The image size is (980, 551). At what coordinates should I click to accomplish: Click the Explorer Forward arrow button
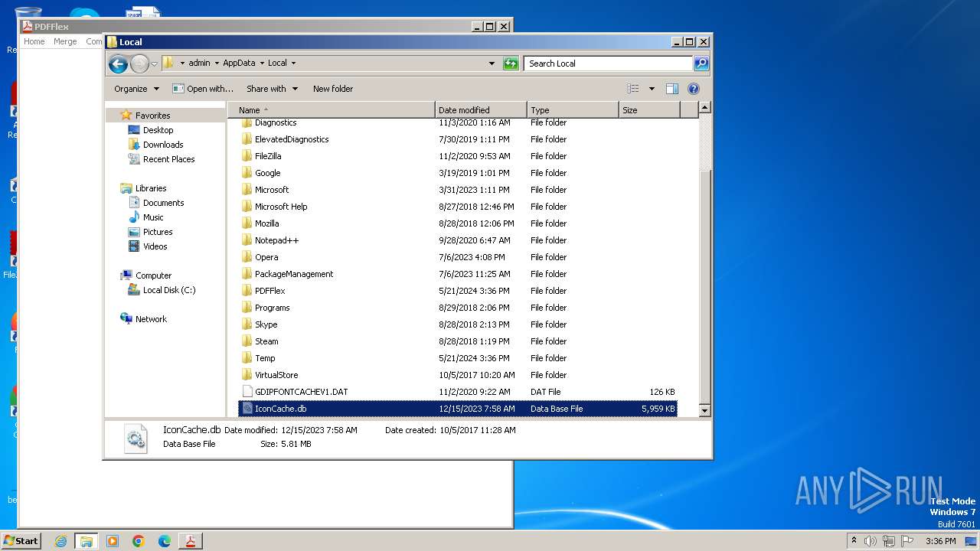(x=139, y=64)
